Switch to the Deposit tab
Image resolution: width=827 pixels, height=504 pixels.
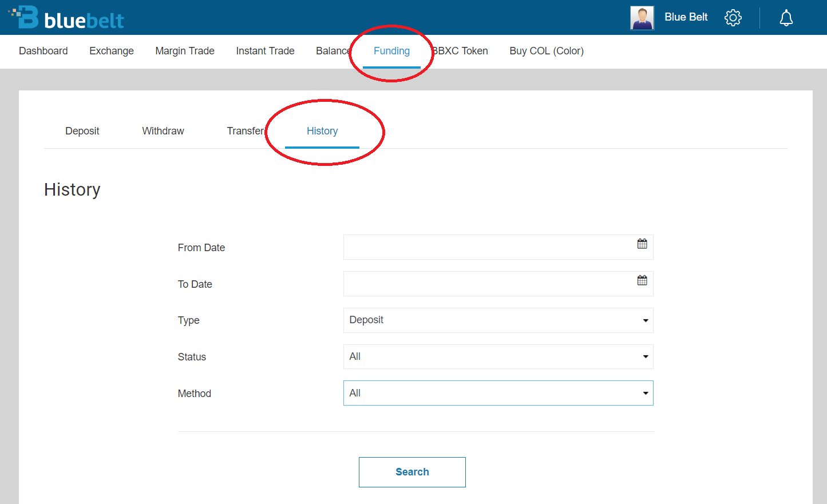82,131
